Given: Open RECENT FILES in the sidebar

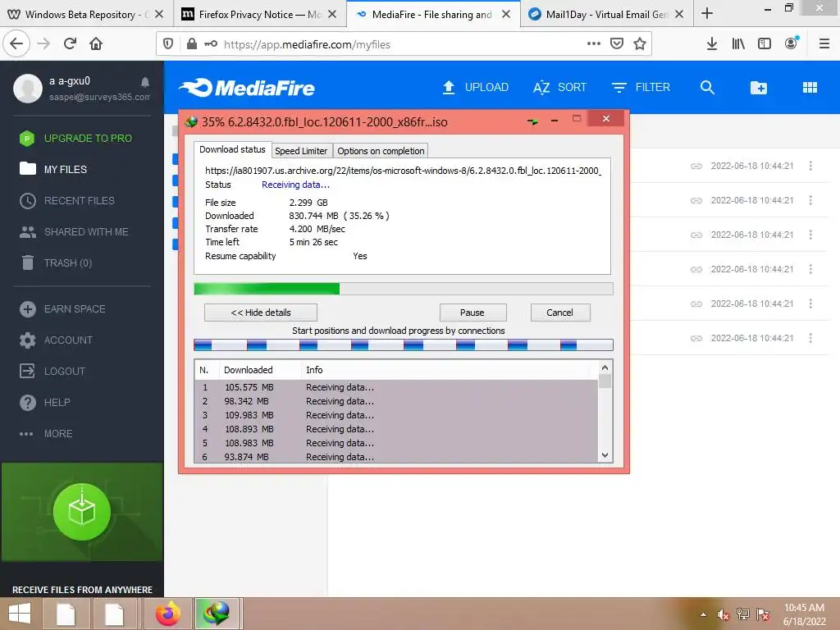Looking at the screenshot, I should (67, 201).
